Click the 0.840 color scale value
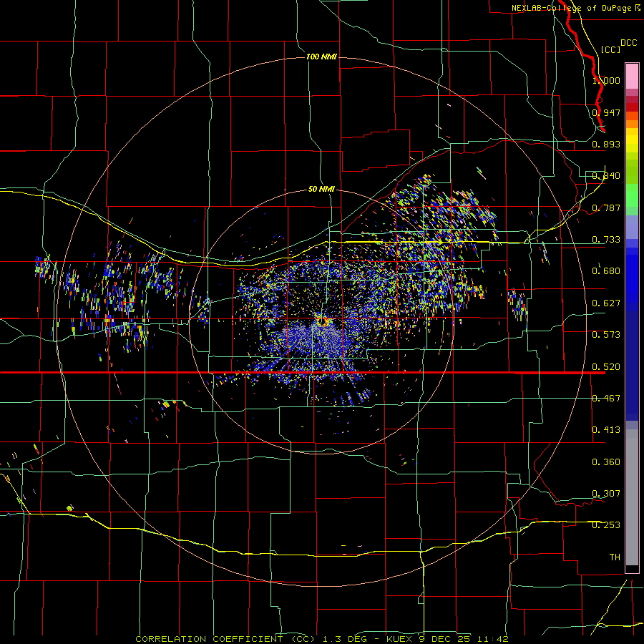644x644 pixels. click(606, 176)
